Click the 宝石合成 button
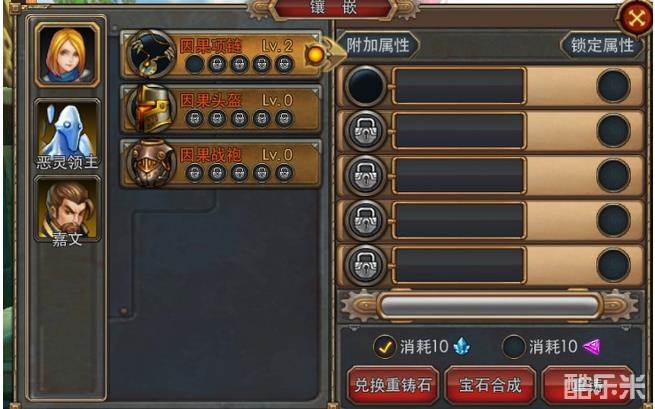This screenshot has width=655, height=409. pyautogui.click(x=490, y=385)
